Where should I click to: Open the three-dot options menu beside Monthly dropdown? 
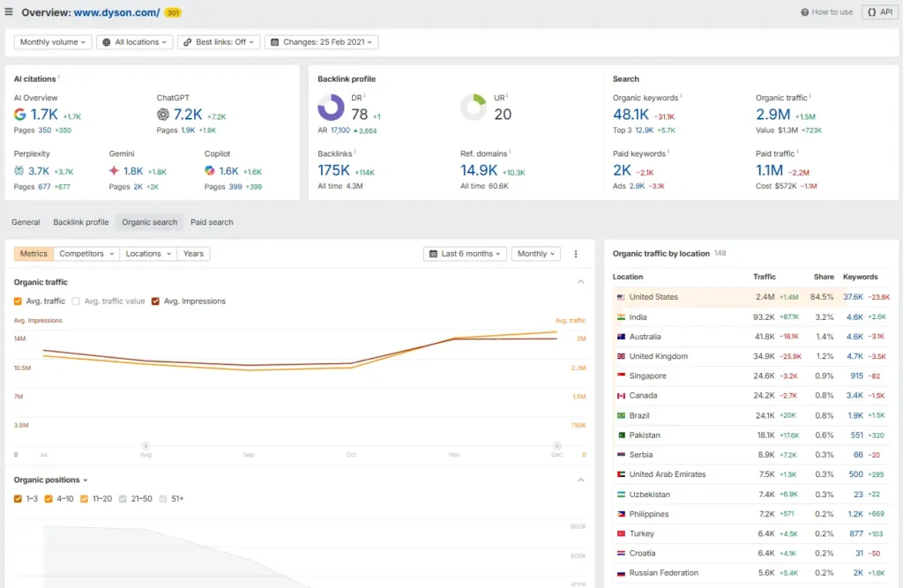[x=576, y=254]
